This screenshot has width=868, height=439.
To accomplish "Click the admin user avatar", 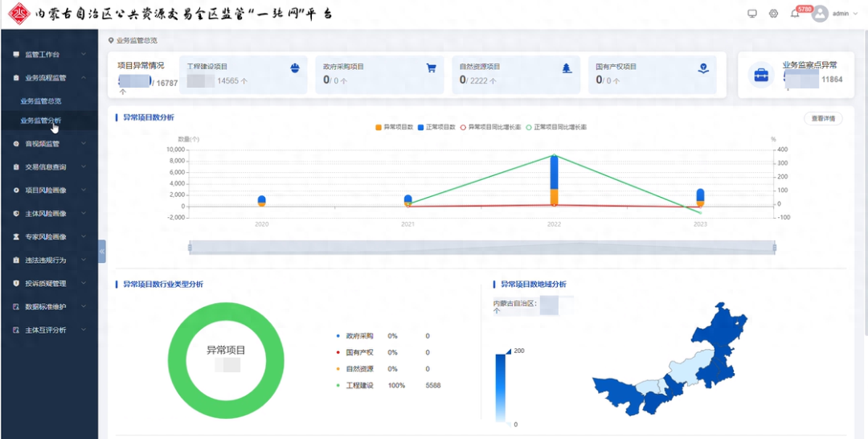I will click(x=820, y=14).
